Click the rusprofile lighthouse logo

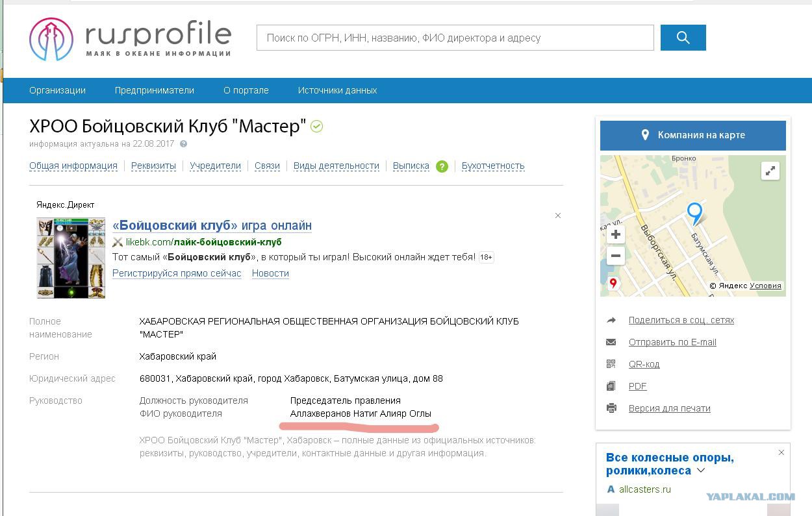51,39
